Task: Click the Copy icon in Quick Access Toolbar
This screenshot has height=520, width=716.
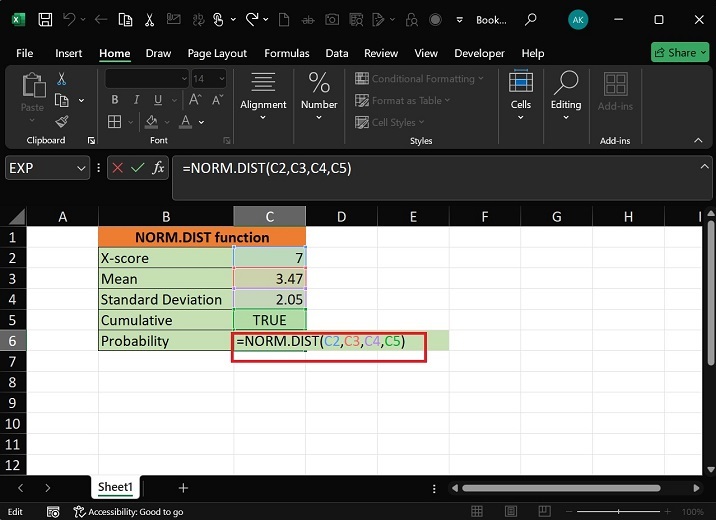Action: pyautogui.click(x=125, y=20)
